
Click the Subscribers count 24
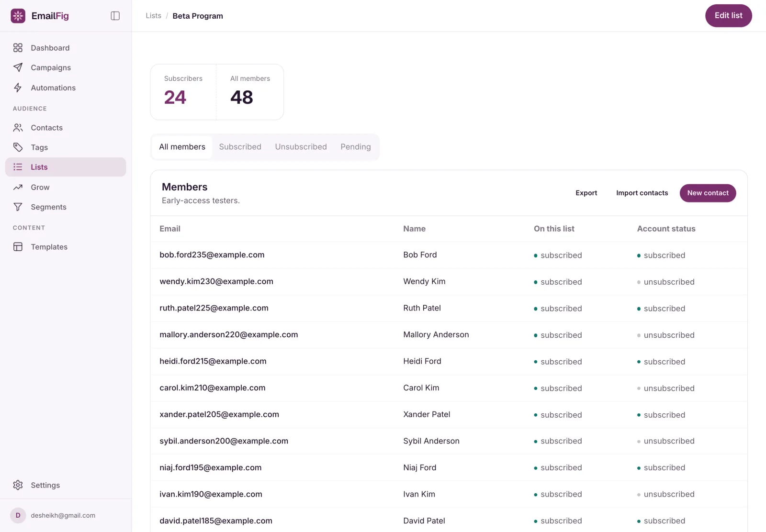click(175, 98)
